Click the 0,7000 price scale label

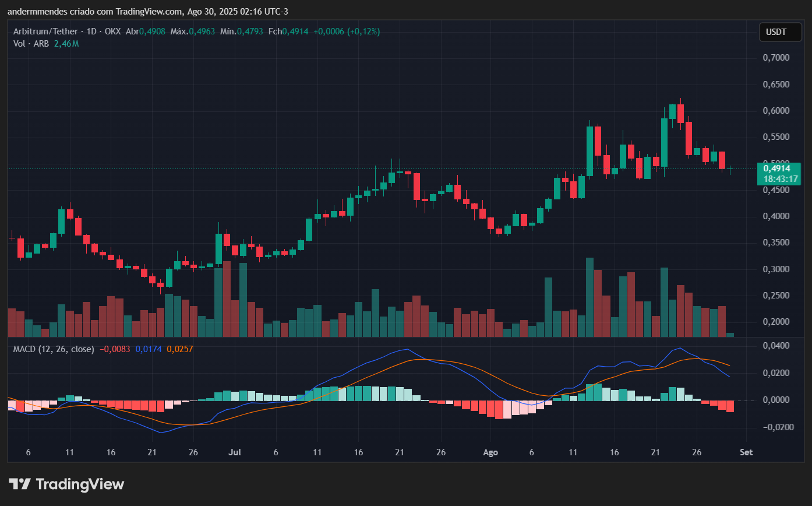pos(775,58)
